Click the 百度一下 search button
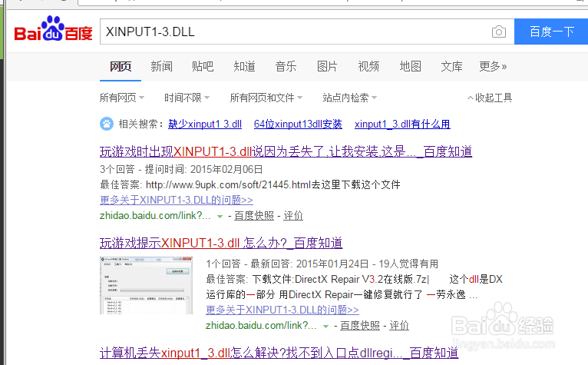The height and width of the screenshot is (365, 588). tap(551, 32)
